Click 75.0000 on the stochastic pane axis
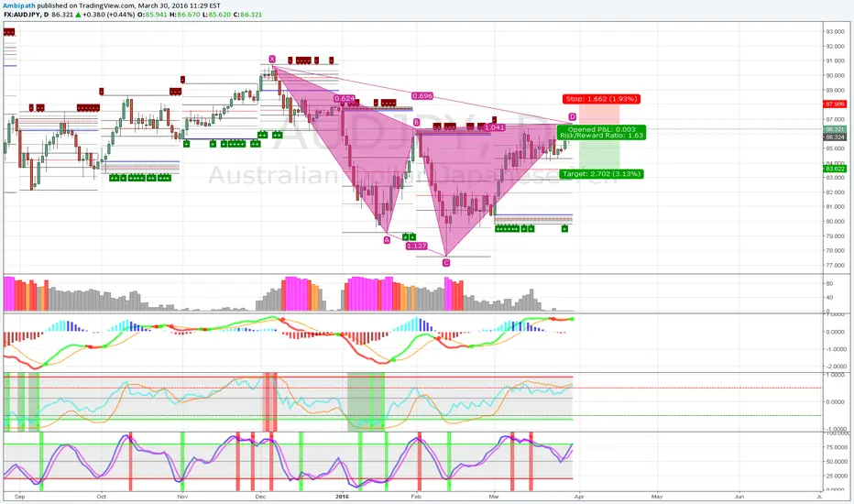 tap(838, 447)
